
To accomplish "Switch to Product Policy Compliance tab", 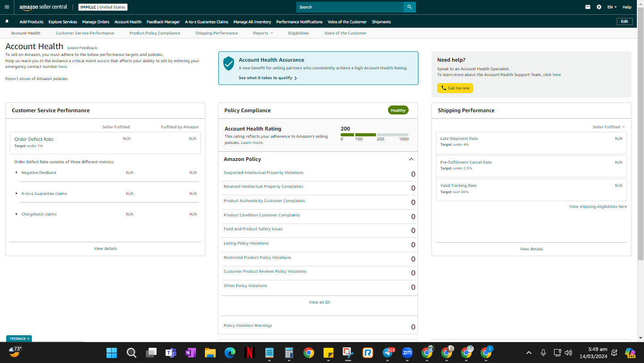I will 155,33.
